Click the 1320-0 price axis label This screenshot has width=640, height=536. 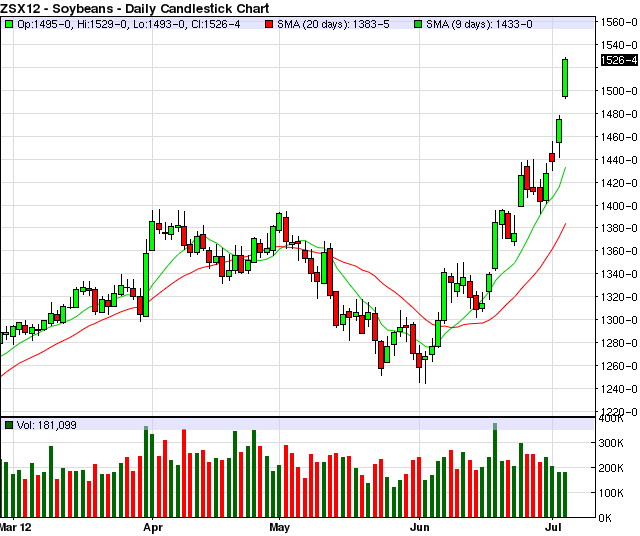[619, 297]
